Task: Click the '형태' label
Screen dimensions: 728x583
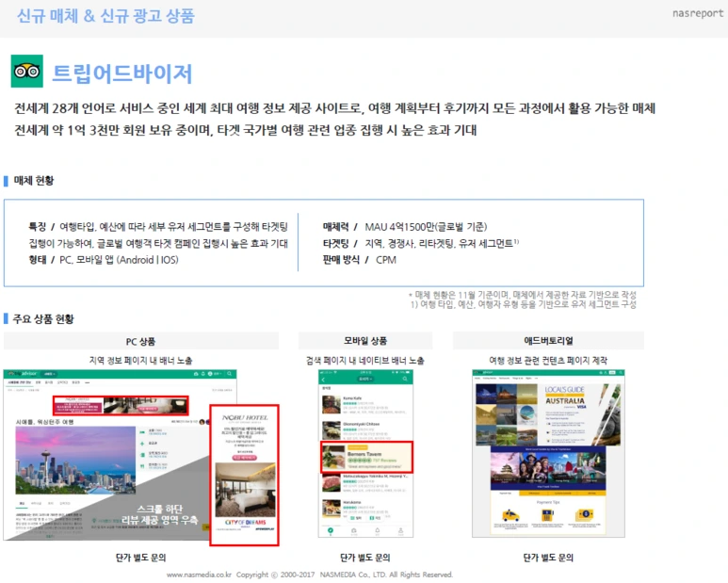Action: pos(37,260)
